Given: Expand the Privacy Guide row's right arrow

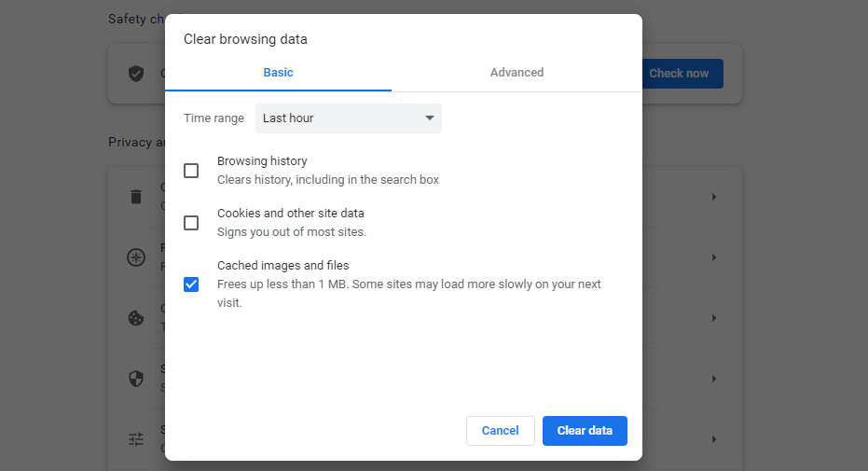Looking at the screenshot, I should tap(714, 257).
